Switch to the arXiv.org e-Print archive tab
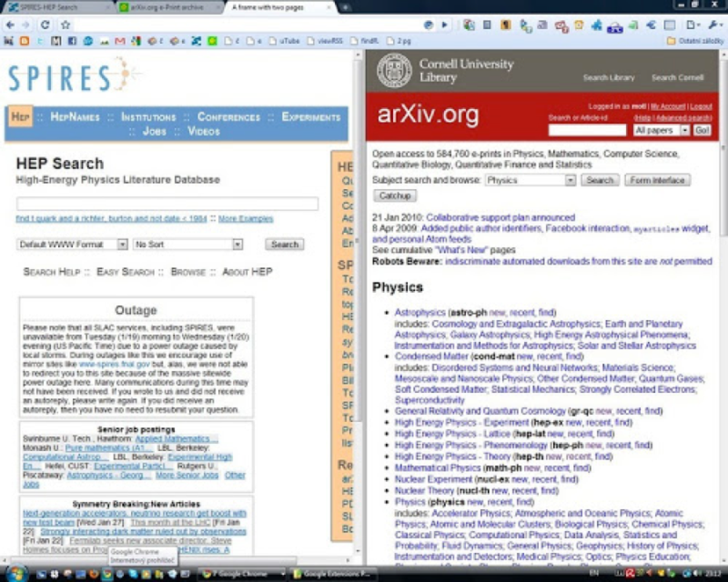 point(167,7)
